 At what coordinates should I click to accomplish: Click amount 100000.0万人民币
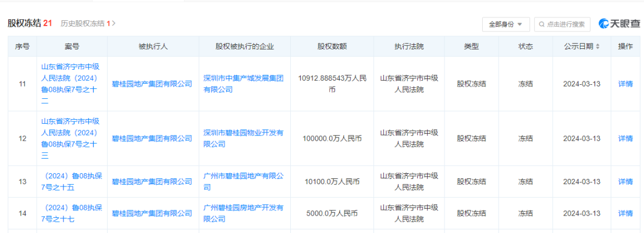[x=332, y=138]
